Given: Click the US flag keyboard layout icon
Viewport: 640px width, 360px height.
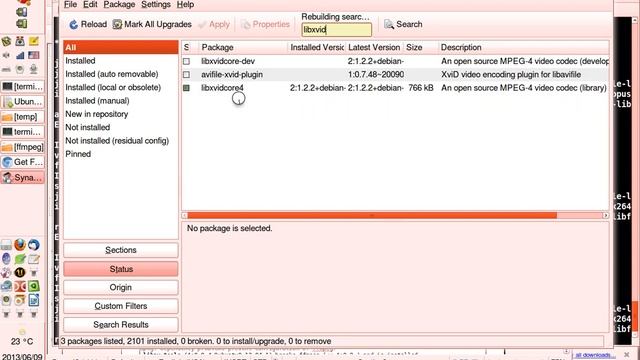Looking at the screenshot, I should pyautogui.click(x=34, y=55).
